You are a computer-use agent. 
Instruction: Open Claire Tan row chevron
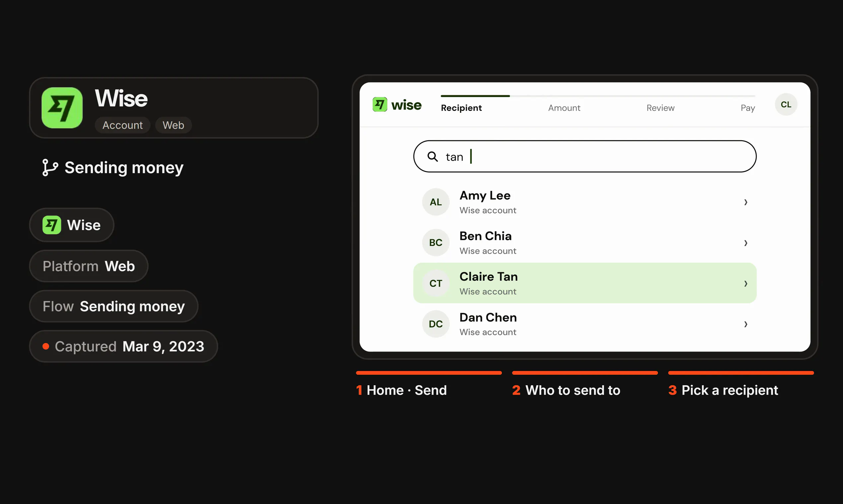[x=745, y=283]
